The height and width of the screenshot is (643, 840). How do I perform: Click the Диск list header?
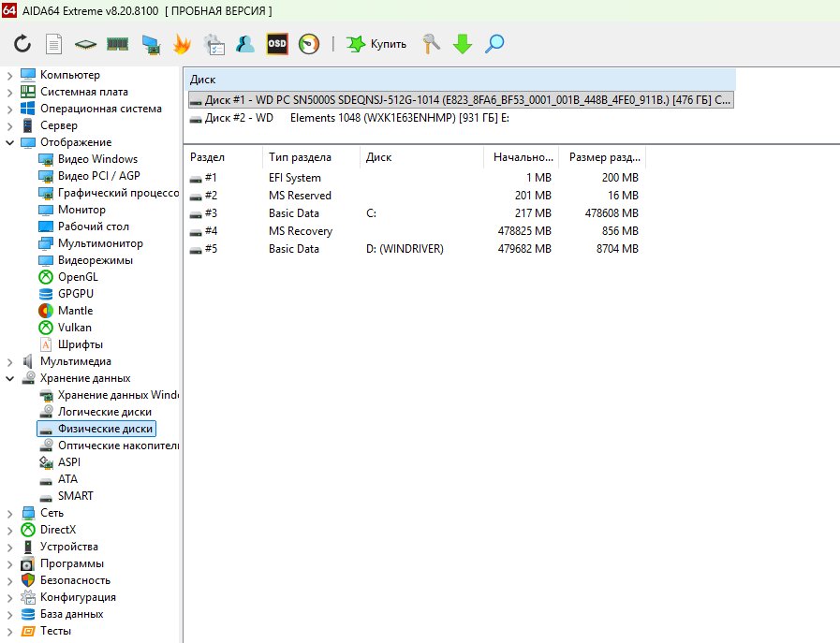coord(460,80)
